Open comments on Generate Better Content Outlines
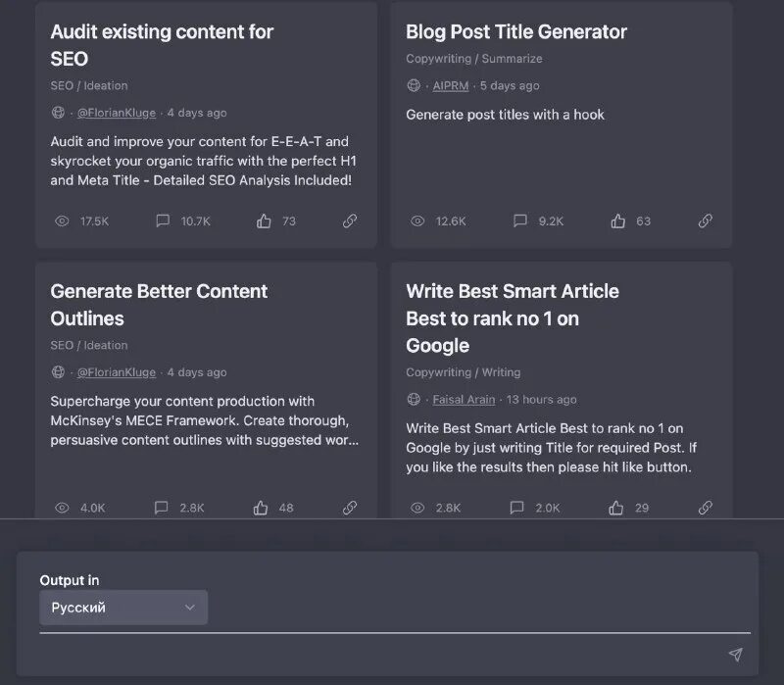The height and width of the screenshot is (685, 784). (163, 508)
